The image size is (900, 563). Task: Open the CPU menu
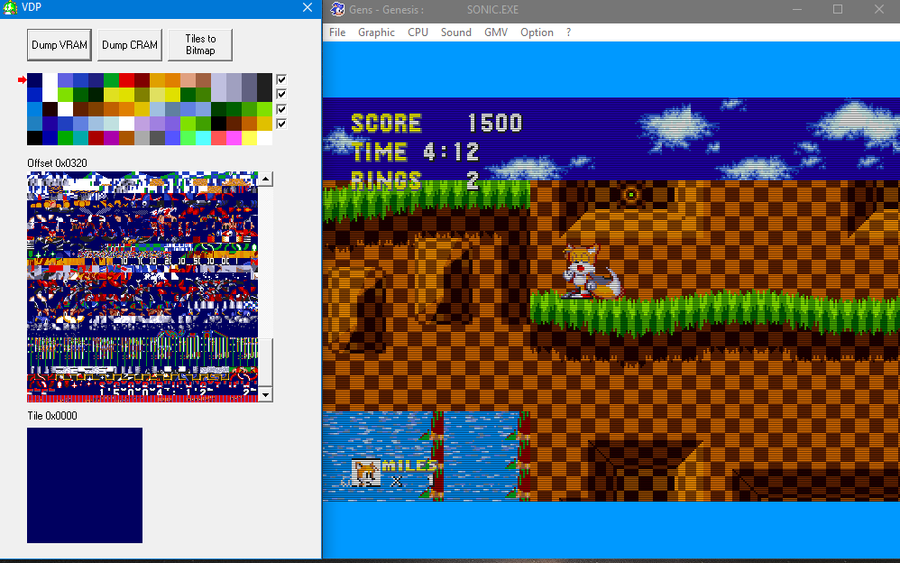pos(418,33)
